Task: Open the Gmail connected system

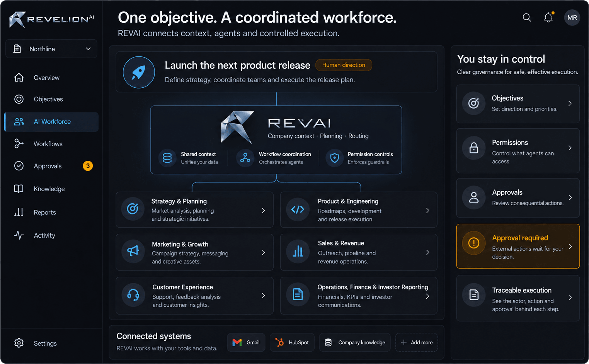Action: (246, 342)
